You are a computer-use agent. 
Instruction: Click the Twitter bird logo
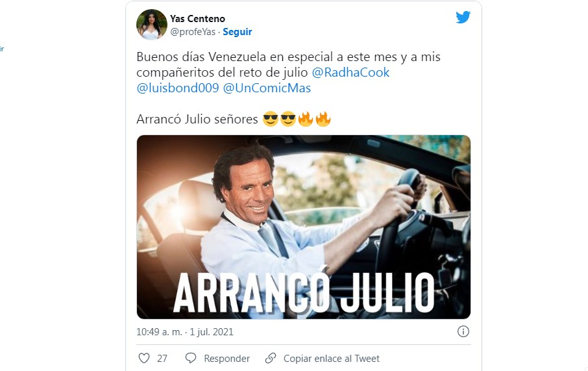[463, 17]
